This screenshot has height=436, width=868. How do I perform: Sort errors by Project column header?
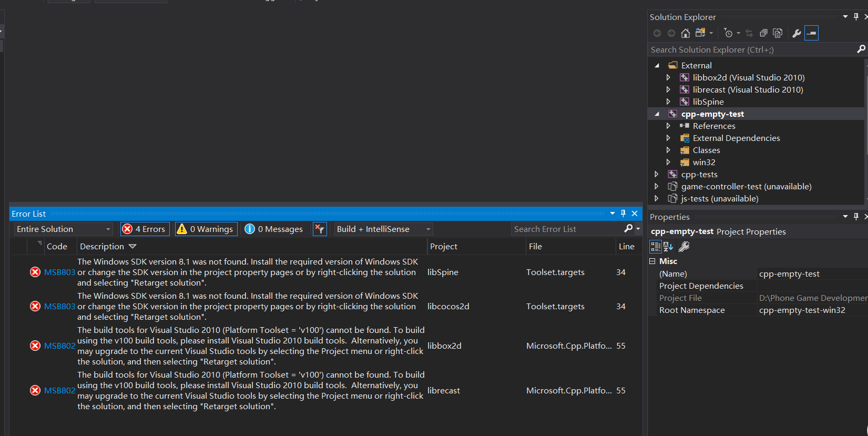pyautogui.click(x=444, y=246)
